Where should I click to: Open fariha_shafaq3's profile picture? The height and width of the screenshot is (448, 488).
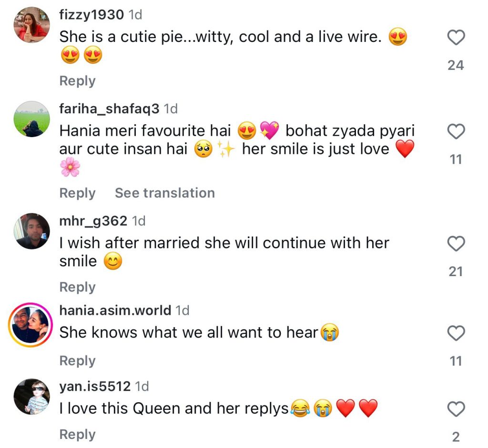(x=32, y=119)
